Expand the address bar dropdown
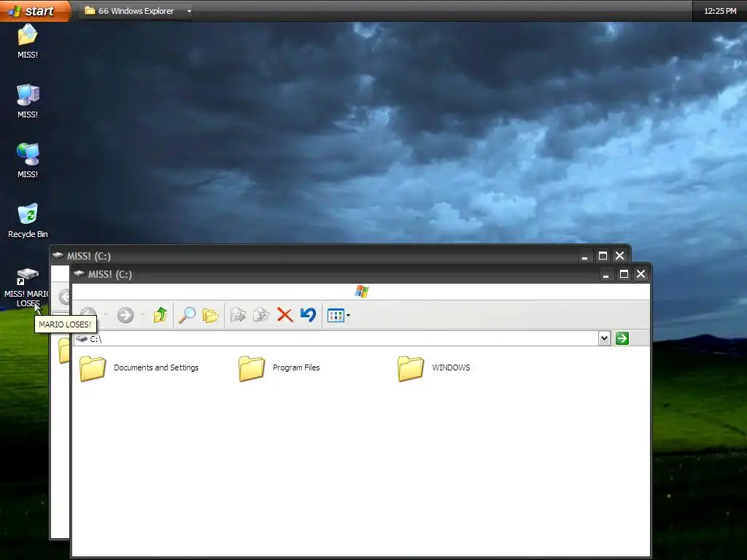 pos(604,338)
